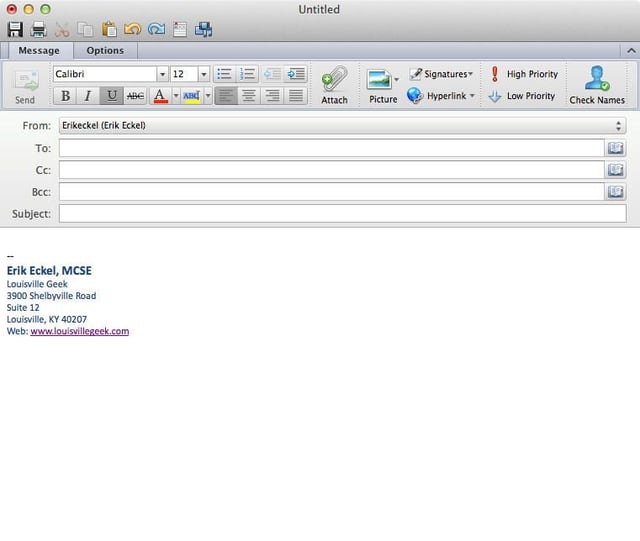This screenshot has width=640, height=541.
Task: Open the Media Browser icon
Action: click(203, 30)
